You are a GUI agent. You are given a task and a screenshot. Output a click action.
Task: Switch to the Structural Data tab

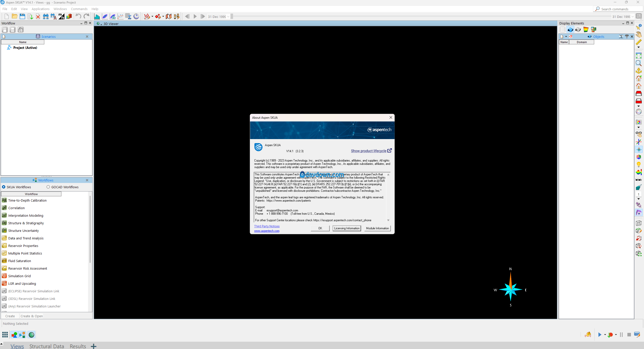click(x=47, y=346)
